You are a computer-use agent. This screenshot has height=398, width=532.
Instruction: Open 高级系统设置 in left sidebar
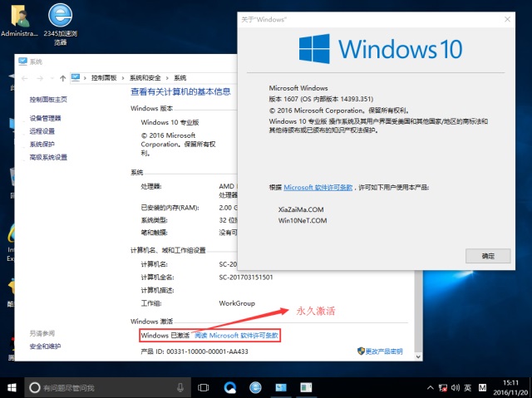48,156
